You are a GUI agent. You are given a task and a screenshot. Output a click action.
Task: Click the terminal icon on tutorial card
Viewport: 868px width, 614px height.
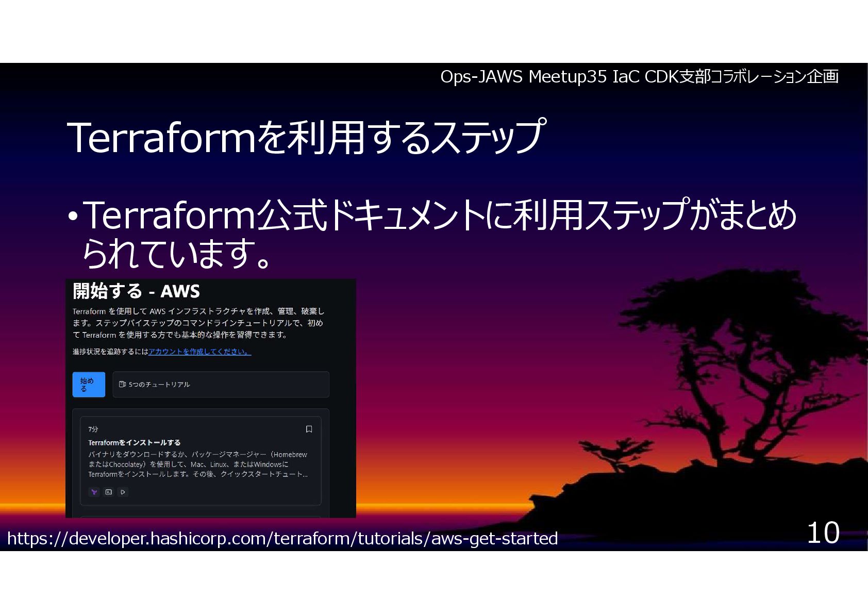tap(108, 492)
